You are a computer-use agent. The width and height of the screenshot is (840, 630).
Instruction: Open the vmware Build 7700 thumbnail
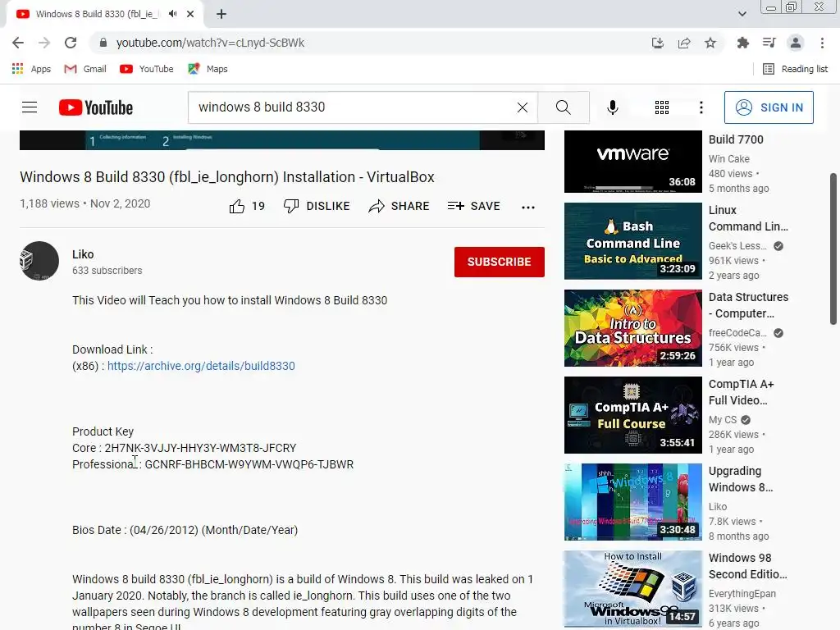coord(632,162)
